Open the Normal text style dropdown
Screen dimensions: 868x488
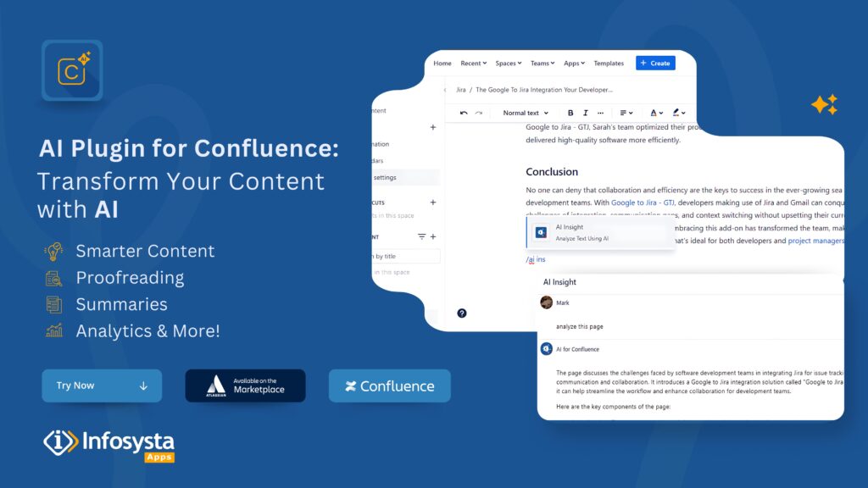[x=526, y=113]
